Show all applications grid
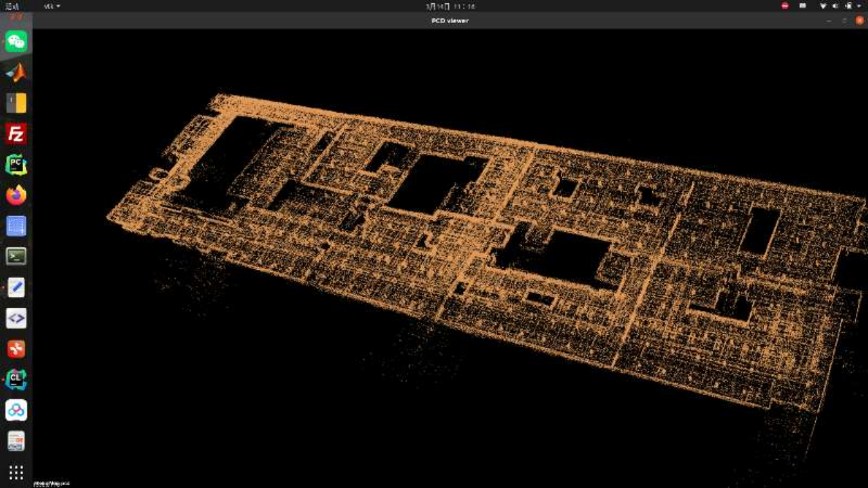 pos(16,472)
